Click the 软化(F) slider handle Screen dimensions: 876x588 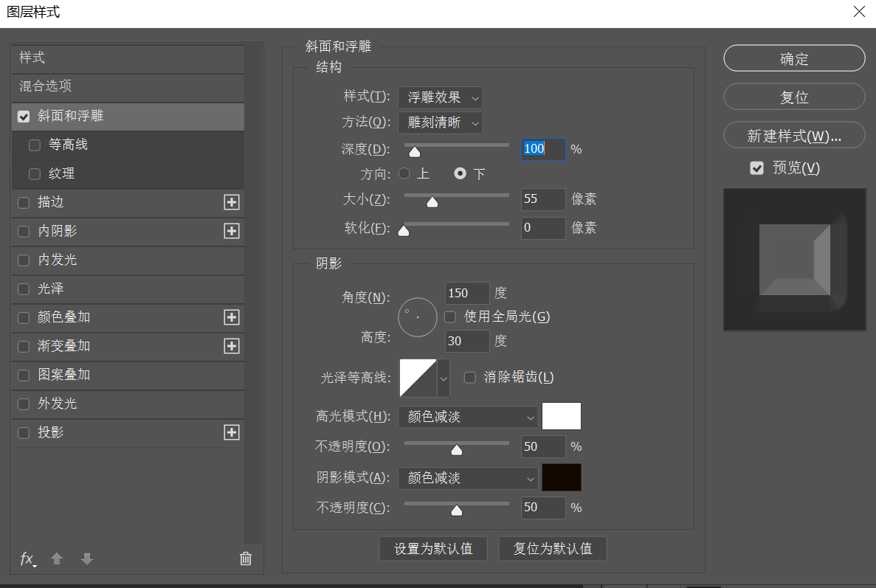tap(404, 231)
